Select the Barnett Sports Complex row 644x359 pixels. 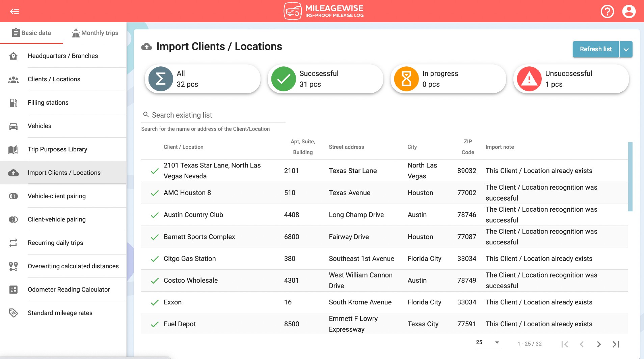[x=384, y=237]
